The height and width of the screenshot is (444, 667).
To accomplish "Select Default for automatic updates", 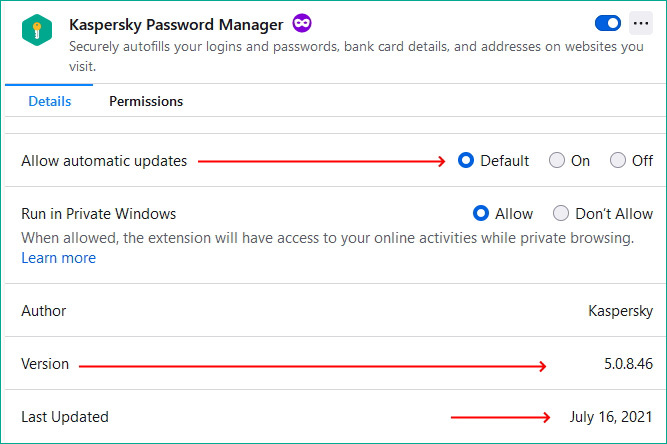I will [466, 160].
